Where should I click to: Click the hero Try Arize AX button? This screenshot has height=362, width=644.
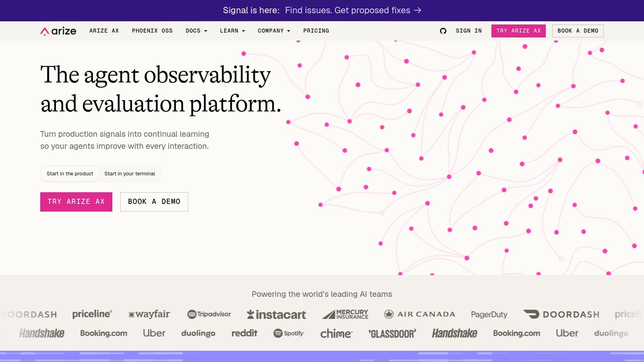pos(76,202)
